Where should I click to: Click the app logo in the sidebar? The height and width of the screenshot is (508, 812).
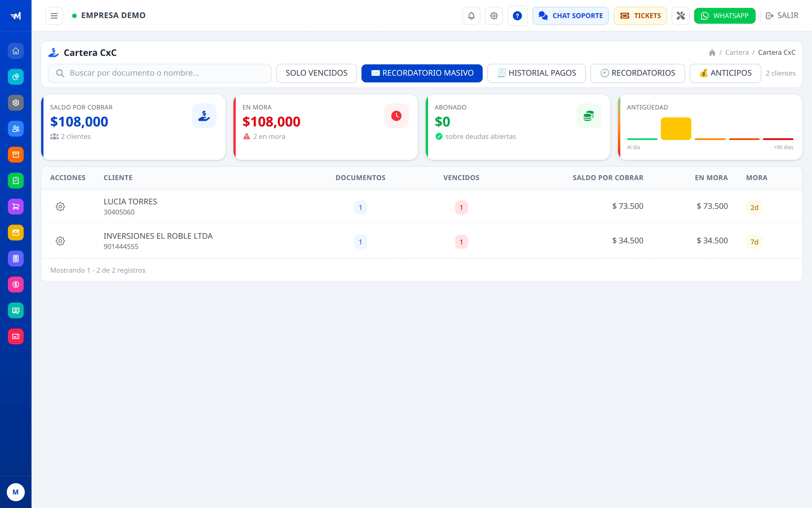[16, 16]
